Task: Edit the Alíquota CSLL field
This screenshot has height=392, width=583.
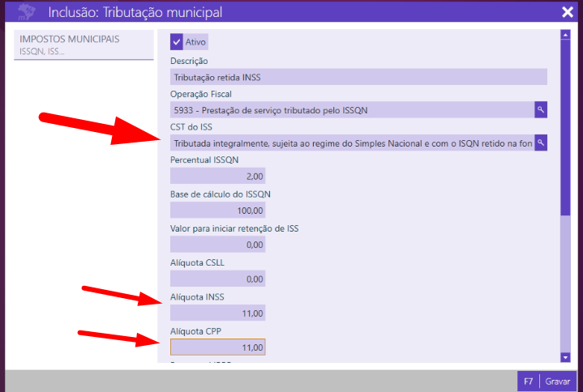Action: 217,278
